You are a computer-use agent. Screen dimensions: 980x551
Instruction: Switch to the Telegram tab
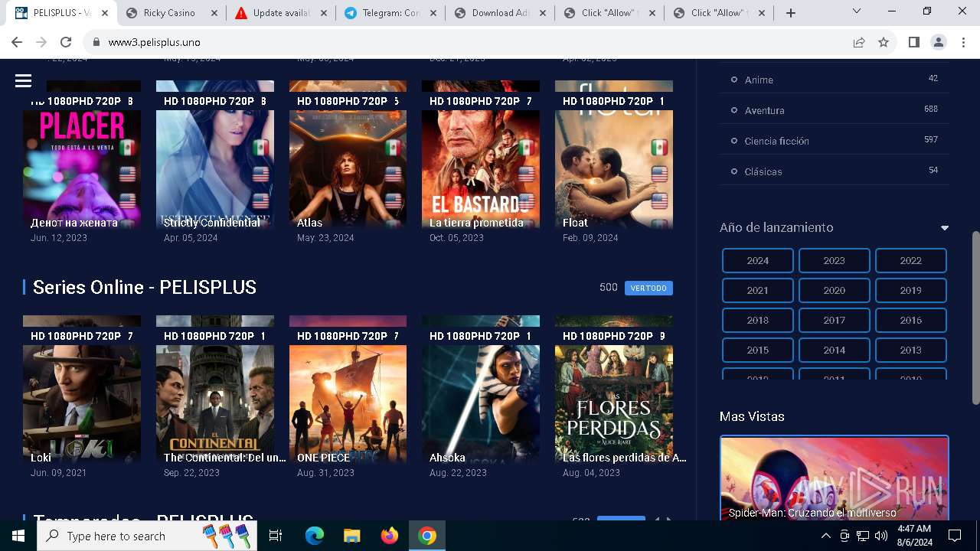pyautogui.click(x=388, y=13)
